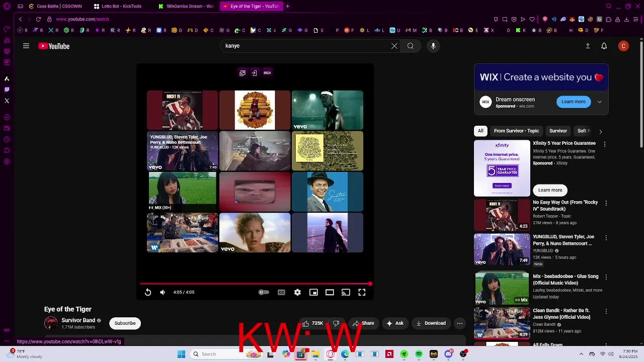
Task: Open more actions beside the Download button
Action: pyautogui.click(x=460, y=323)
